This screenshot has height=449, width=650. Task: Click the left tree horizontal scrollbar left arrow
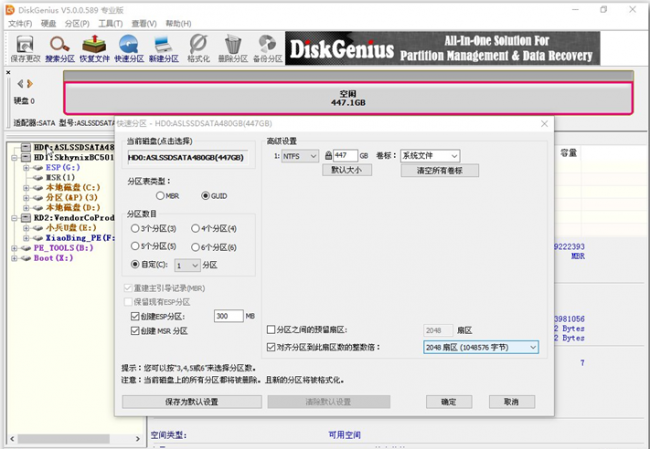click(12, 439)
